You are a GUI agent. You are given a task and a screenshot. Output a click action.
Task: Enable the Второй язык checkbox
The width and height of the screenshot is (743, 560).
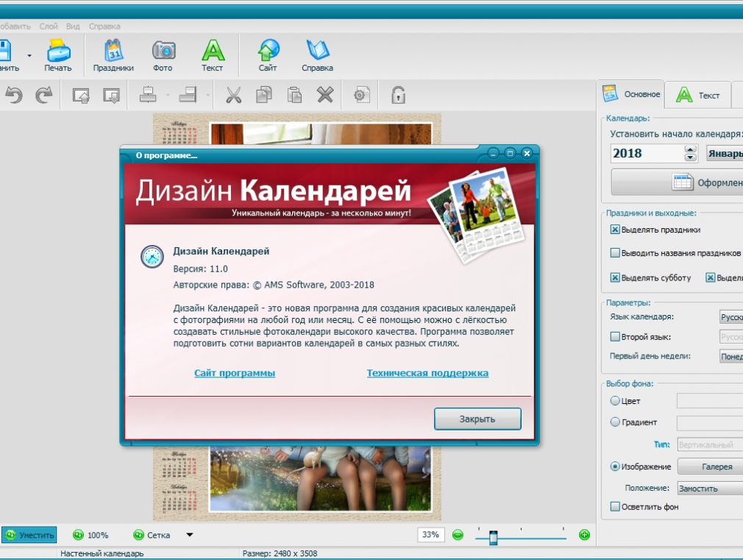tap(615, 337)
